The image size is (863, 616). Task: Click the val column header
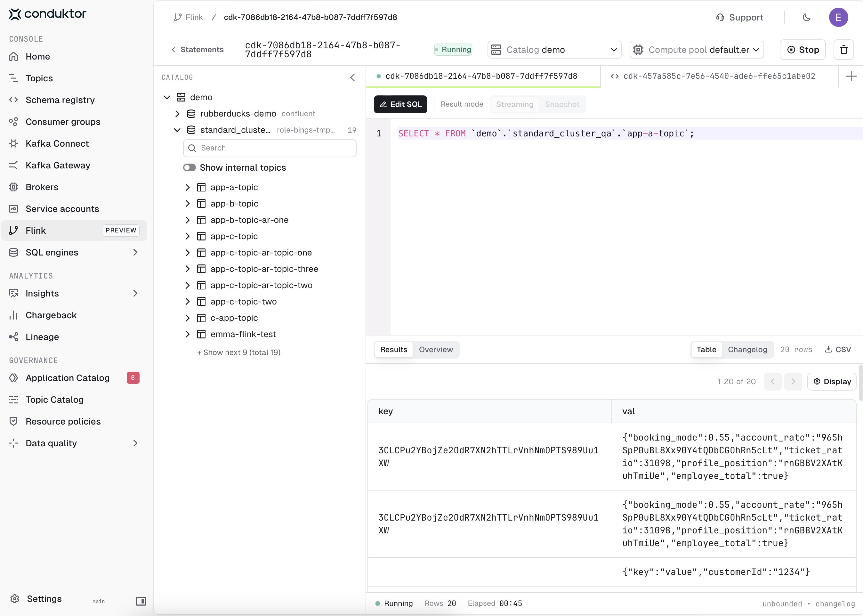734,411
